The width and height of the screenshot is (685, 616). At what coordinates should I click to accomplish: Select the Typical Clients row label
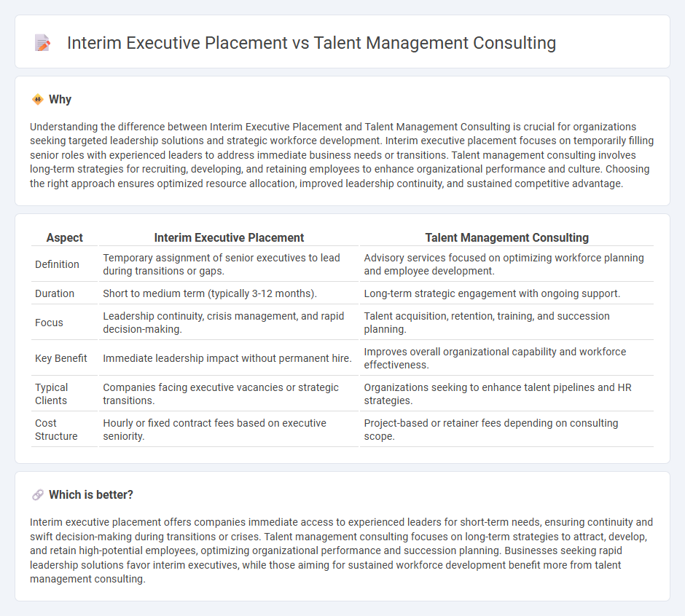click(52, 394)
